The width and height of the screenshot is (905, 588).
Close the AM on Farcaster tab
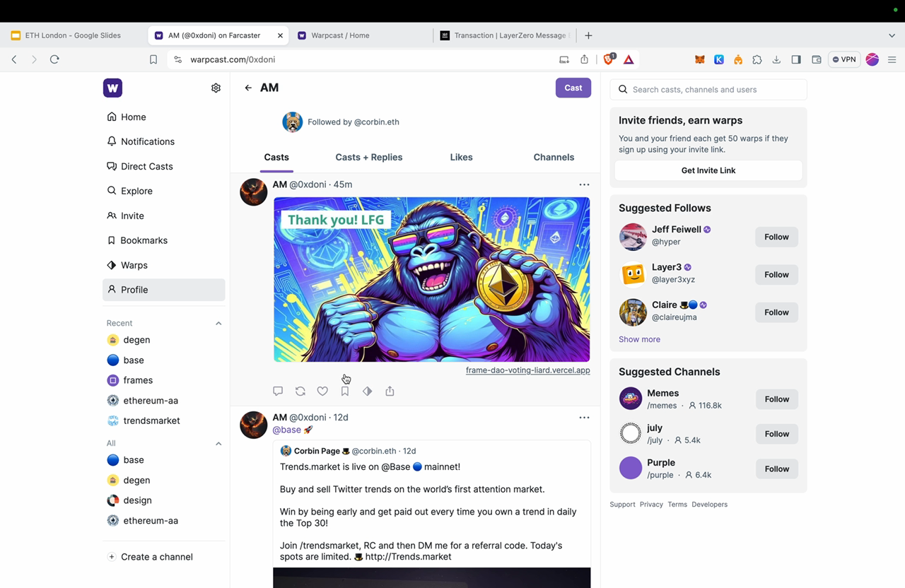280,35
